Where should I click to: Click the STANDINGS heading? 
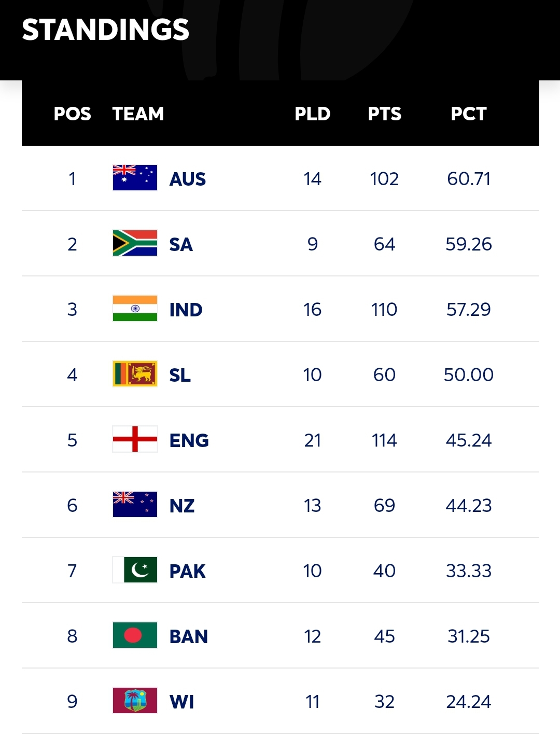(106, 30)
